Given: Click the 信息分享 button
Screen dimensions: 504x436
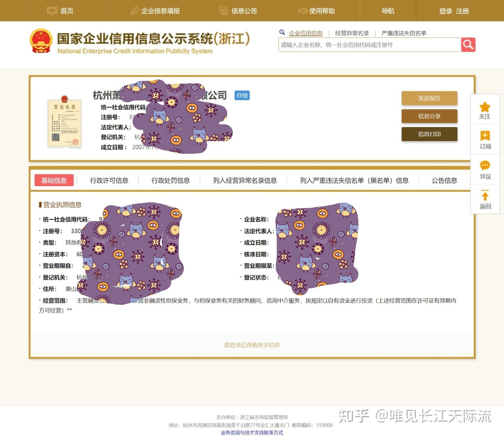Looking at the screenshot, I should [429, 116].
